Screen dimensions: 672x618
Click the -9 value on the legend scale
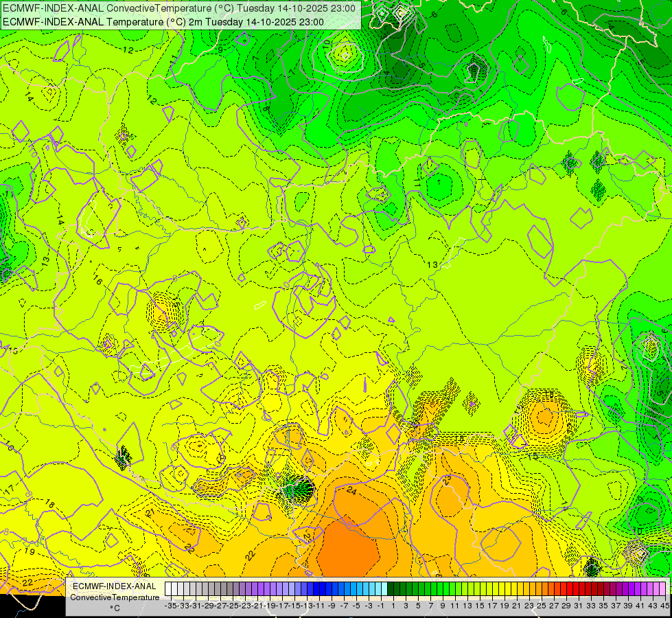(332, 606)
